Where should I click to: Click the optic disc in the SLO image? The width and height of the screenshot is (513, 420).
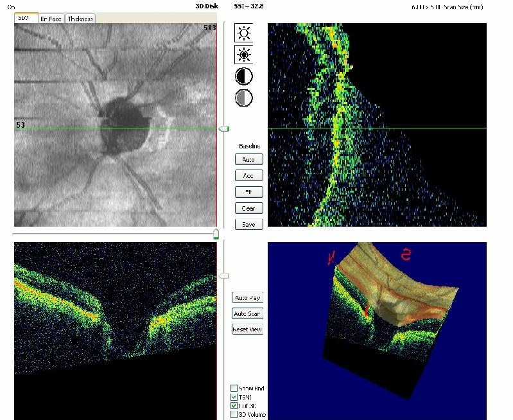tap(123, 127)
